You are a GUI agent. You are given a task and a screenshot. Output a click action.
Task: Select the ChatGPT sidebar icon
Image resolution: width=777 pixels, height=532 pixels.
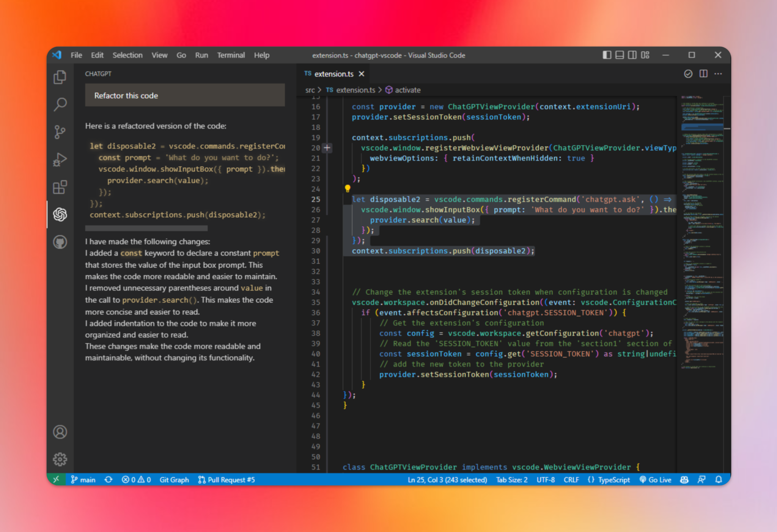point(60,215)
